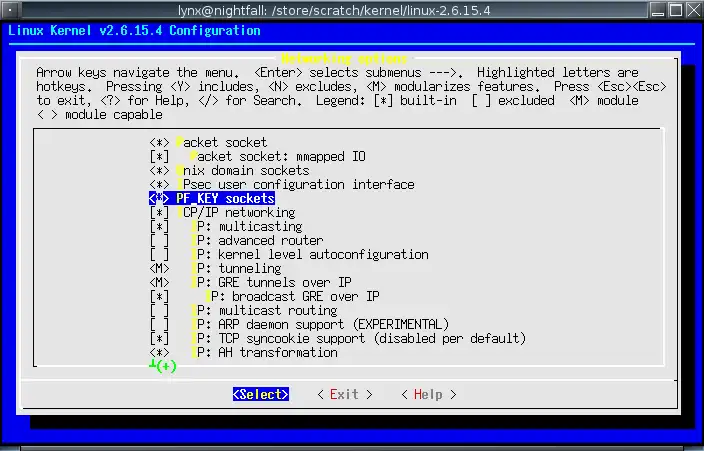Toggle the Packet socket tristate box

point(159,143)
